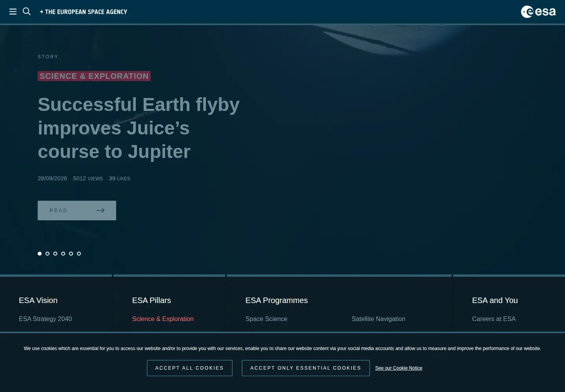Open the ESA Vision section
This screenshot has height=392, width=565.
click(x=38, y=300)
